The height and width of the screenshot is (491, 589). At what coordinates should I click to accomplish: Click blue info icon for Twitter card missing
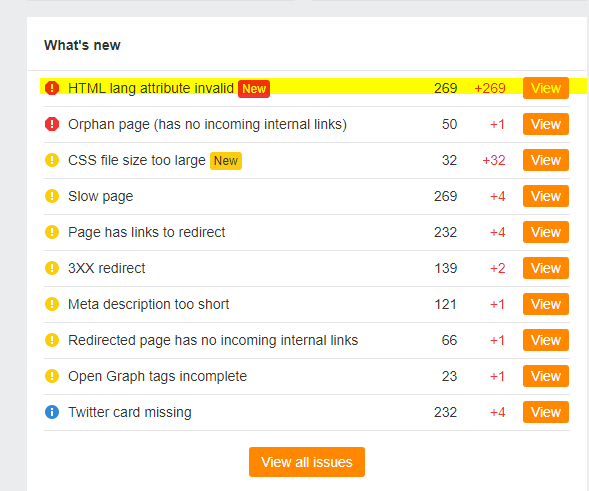pos(52,412)
